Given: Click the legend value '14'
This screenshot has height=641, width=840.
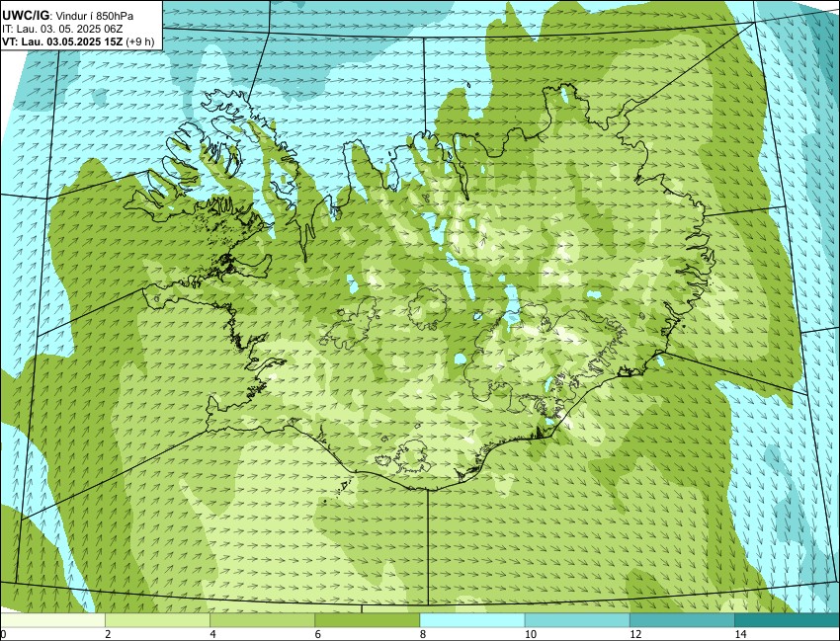Looking at the screenshot, I should (740, 634).
